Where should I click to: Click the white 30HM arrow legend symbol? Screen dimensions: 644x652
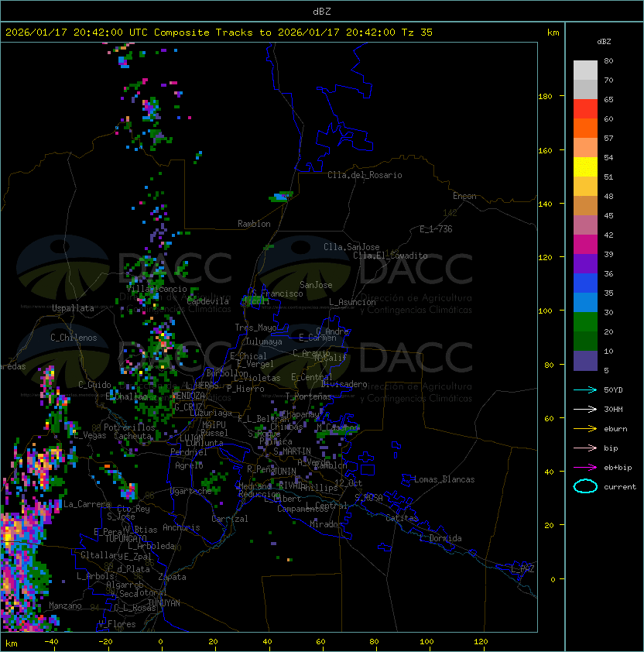click(x=585, y=409)
